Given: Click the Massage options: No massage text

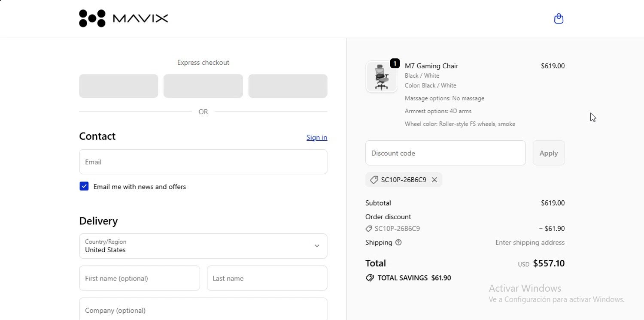Looking at the screenshot, I should click(444, 98).
